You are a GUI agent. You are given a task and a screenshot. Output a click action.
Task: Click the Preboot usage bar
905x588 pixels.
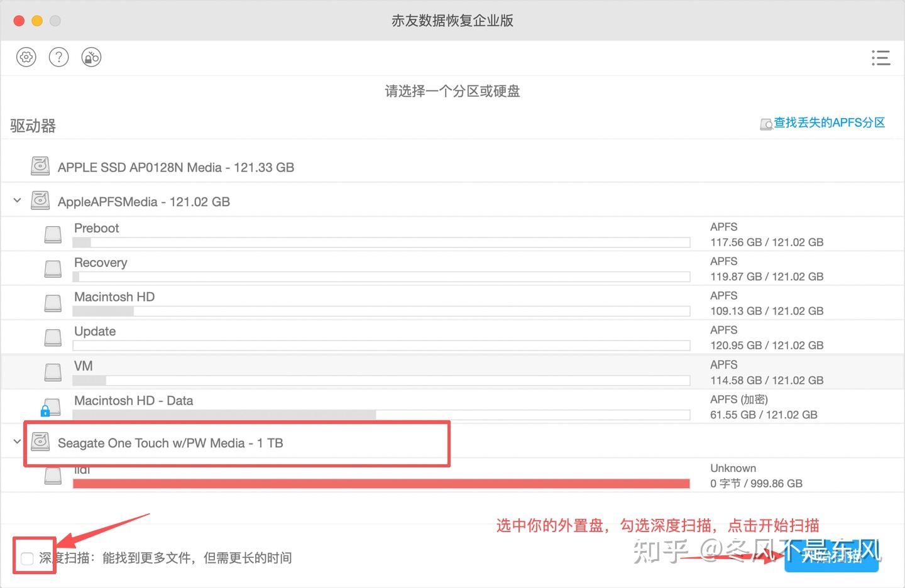(381, 242)
